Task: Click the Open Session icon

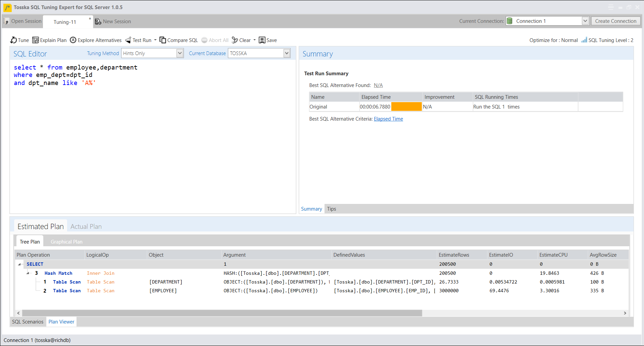Action: click(x=6, y=21)
